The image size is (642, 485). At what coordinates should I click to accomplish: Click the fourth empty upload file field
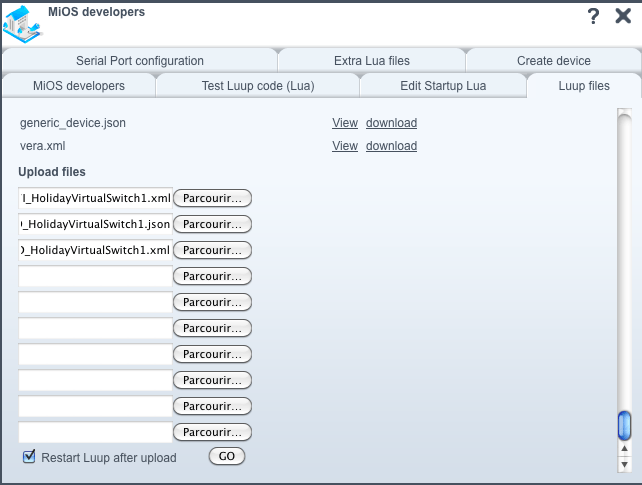95,276
